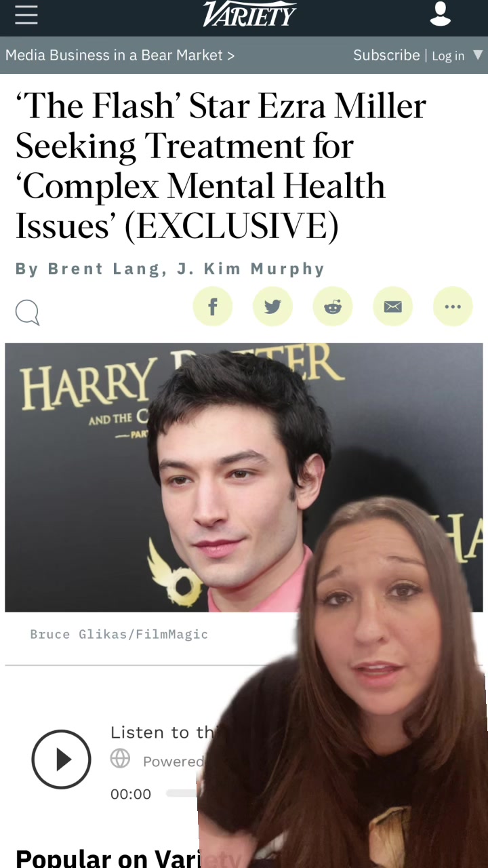Open more sharing options ellipsis
The image size is (488, 868).
click(x=453, y=307)
